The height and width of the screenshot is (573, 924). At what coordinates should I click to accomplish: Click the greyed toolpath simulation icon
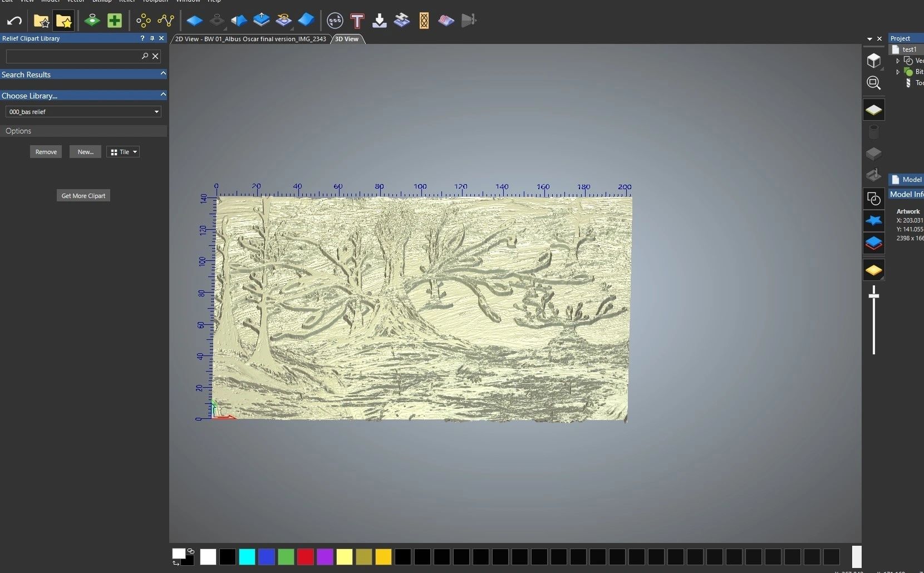coord(469,21)
